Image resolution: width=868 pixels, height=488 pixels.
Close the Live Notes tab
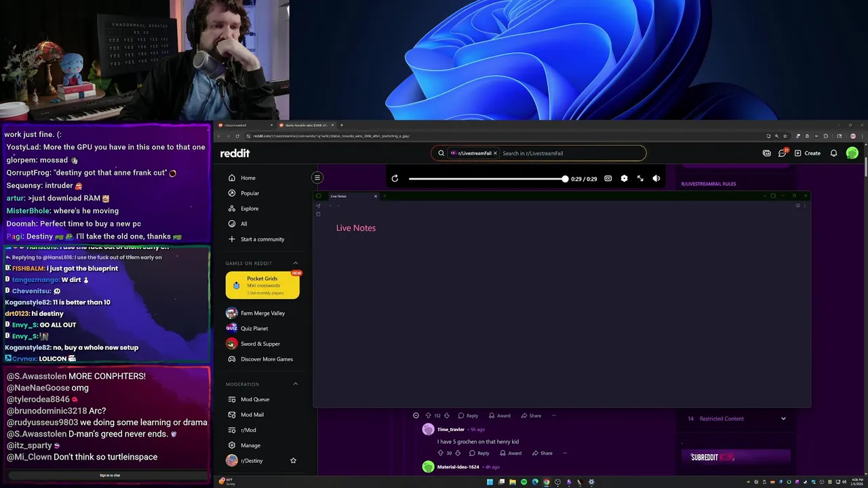pos(376,197)
